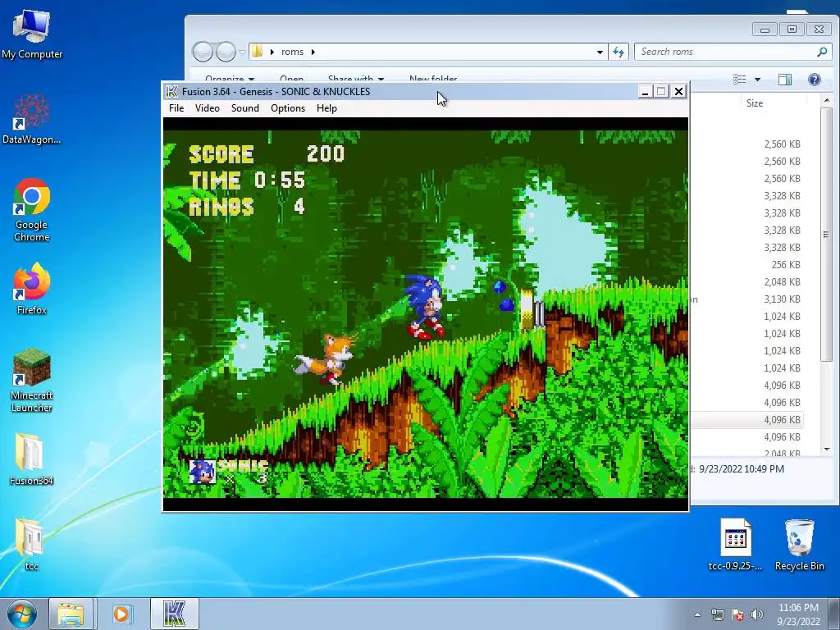
Task: Click the Explorer vertical scrollbar thumb
Action: pyautogui.click(x=827, y=235)
